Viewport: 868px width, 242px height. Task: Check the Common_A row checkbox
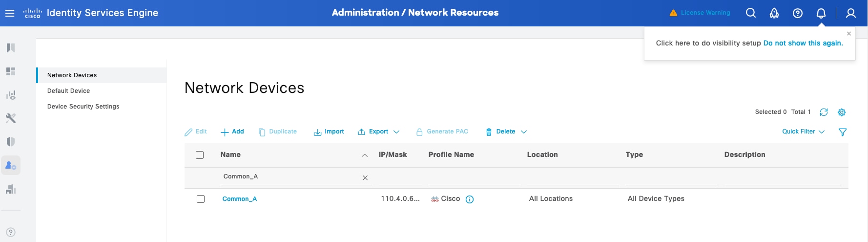[x=201, y=199]
